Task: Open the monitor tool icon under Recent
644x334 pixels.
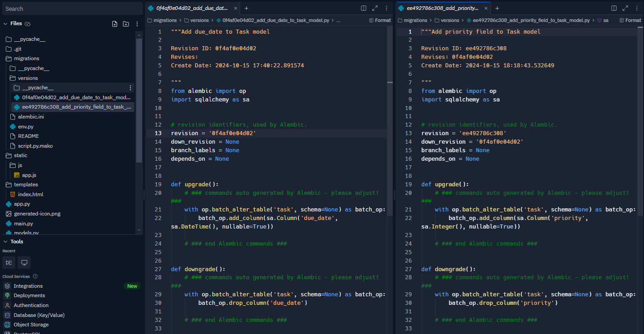Action: click(x=24, y=262)
